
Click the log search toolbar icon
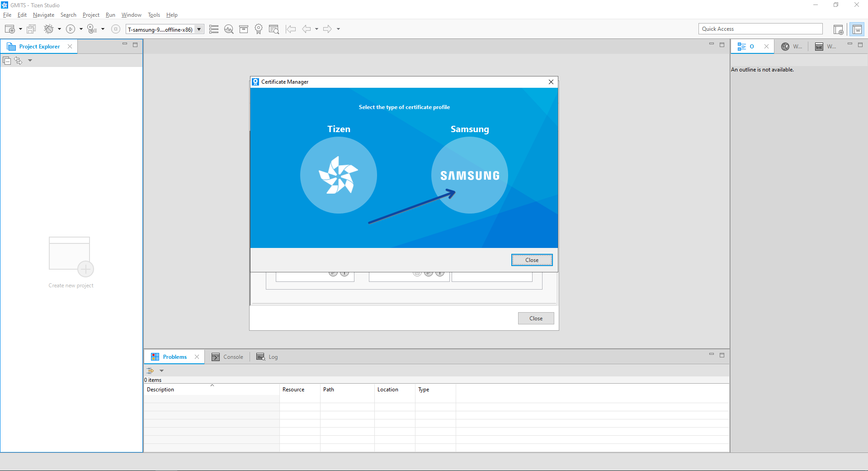[274, 29]
